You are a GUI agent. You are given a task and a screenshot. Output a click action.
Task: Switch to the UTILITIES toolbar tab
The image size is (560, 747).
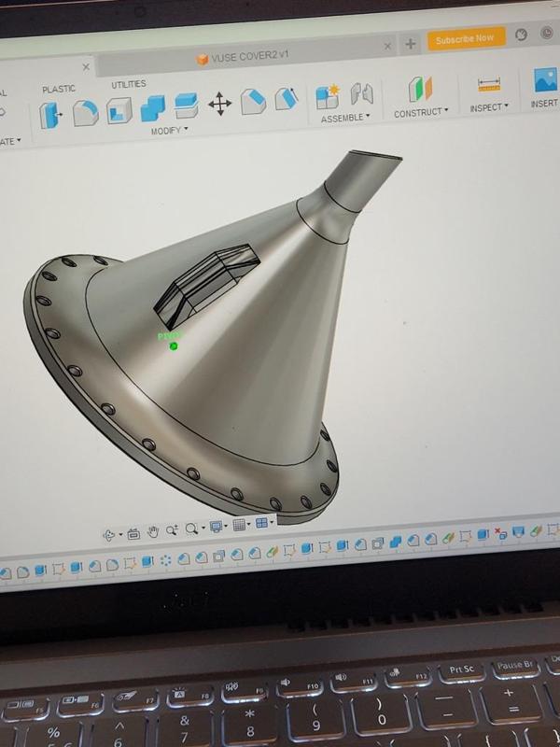coord(129,84)
